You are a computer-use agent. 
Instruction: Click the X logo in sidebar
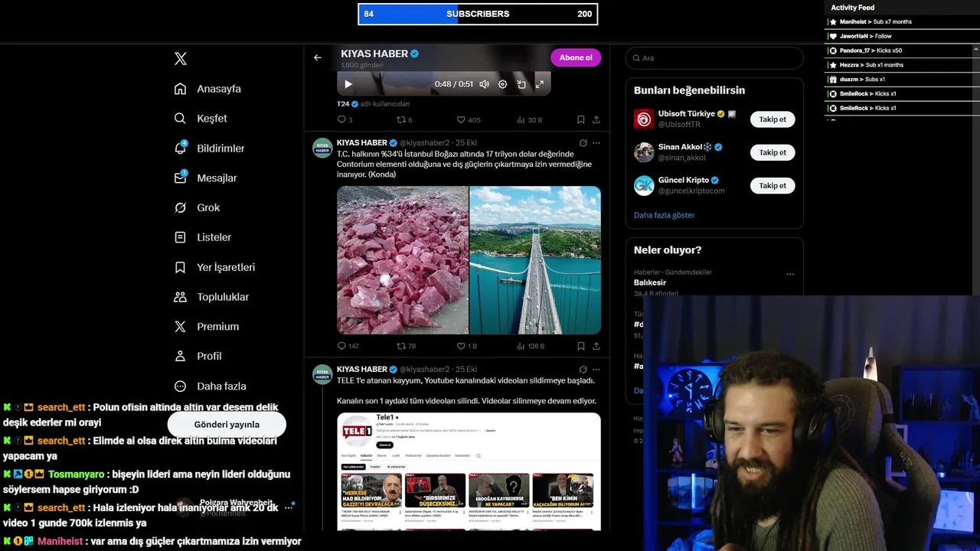point(180,59)
